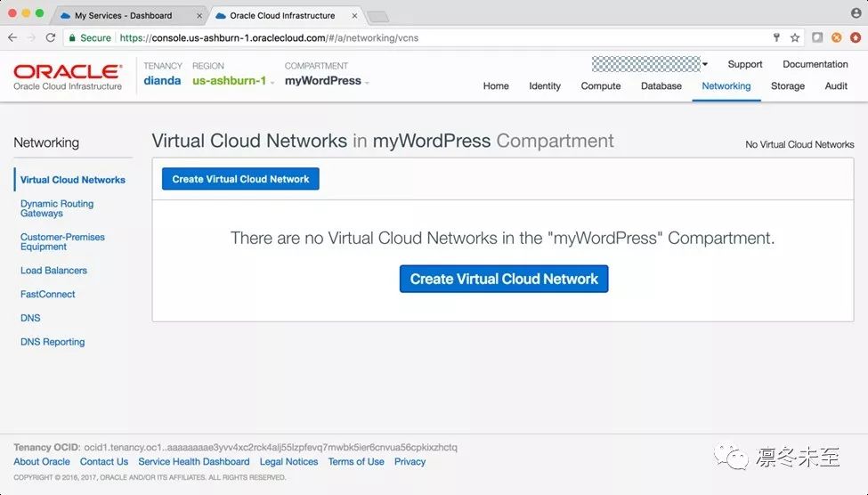This screenshot has width=868, height=495.
Task: View the Secure lock site info
Action: 90,37
